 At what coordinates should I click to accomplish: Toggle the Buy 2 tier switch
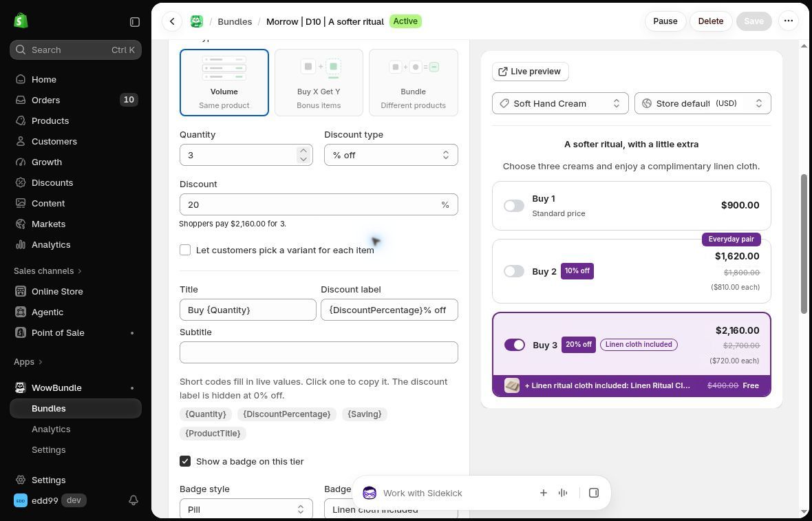(514, 271)
